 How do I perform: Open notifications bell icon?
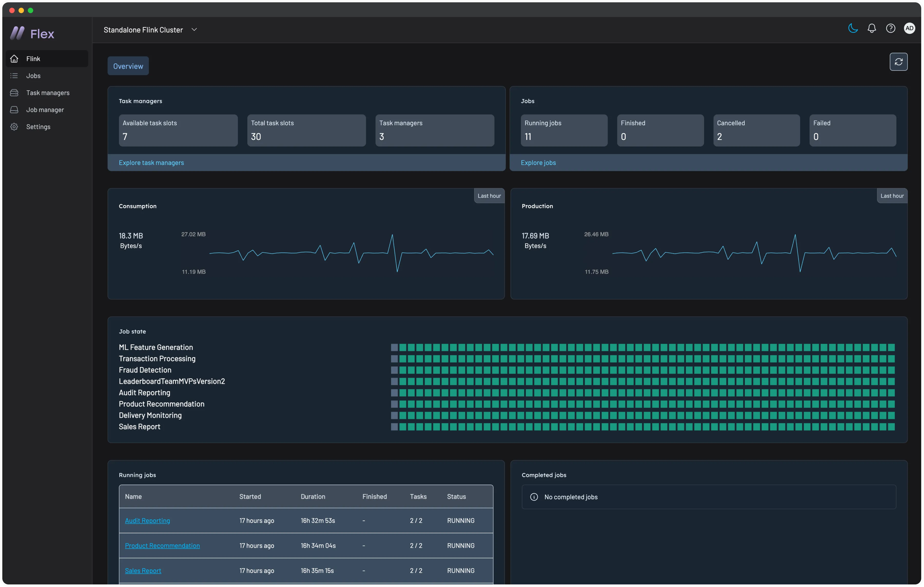click(x=871, y=28)
